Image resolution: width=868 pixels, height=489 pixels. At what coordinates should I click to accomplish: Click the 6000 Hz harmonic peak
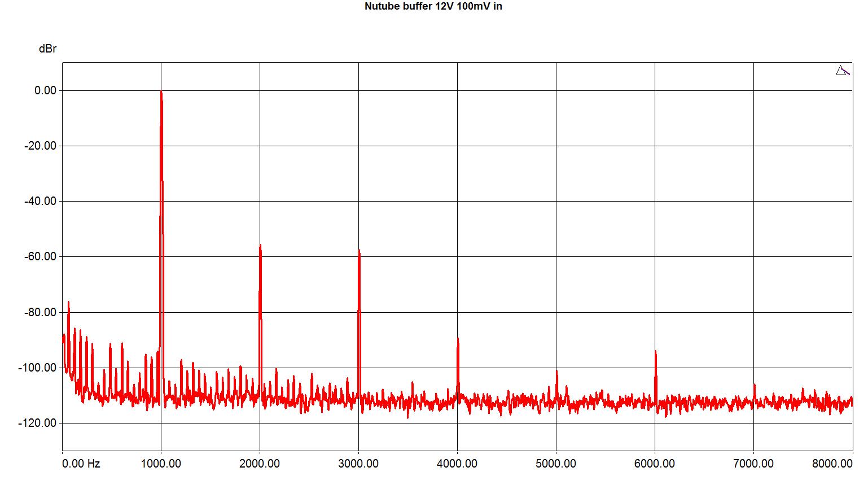coord(655,352)
